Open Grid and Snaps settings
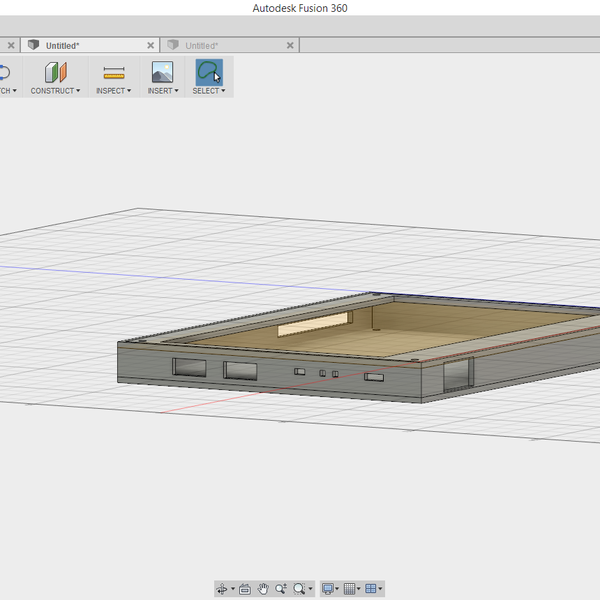This screenshot has width=600, height=600. (x=349, y=589)
